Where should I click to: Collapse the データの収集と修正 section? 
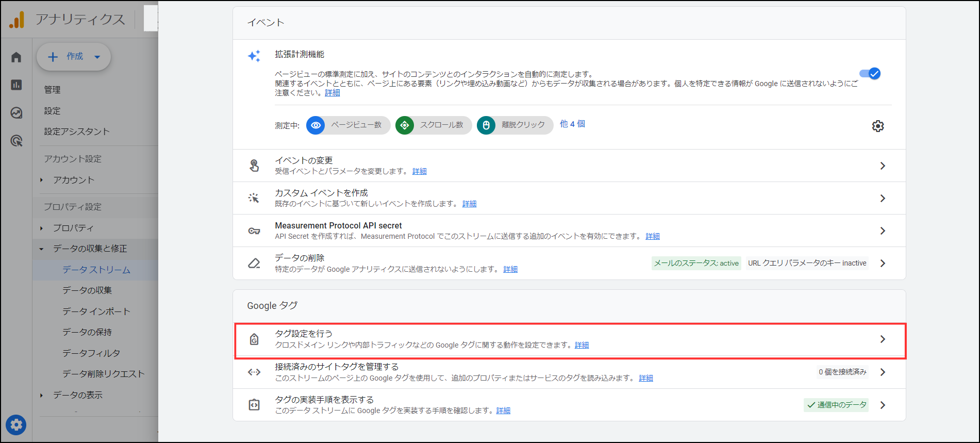coord(42,249)
